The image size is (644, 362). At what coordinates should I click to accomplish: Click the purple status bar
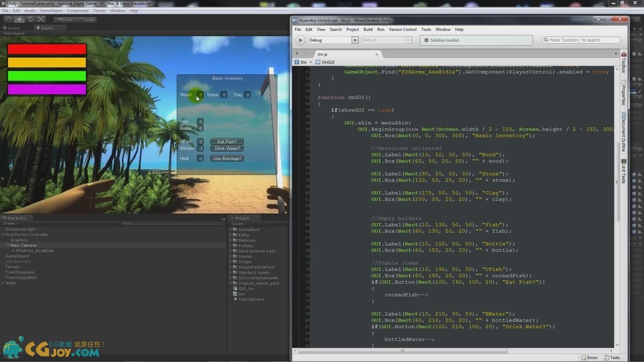click(47, 89)
